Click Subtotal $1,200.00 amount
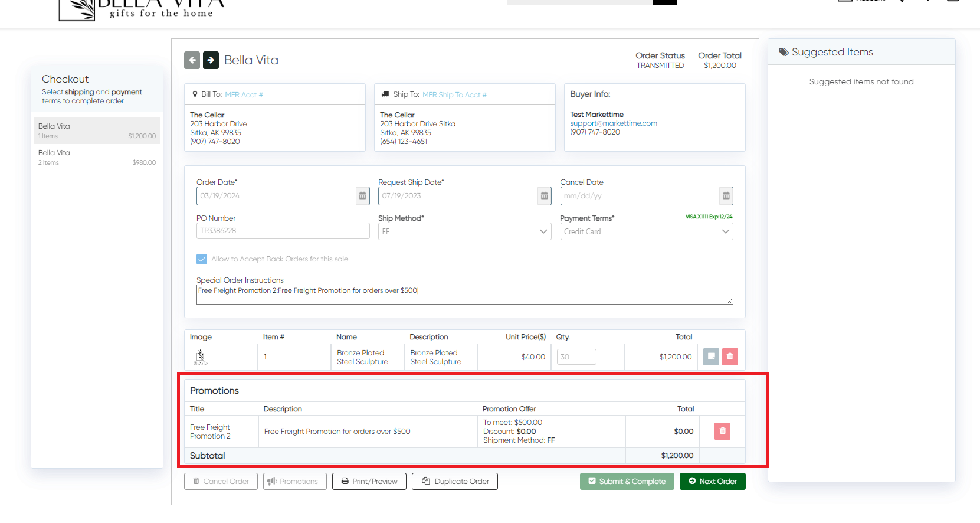Viewport: 980px width, 523px height. 677,456
